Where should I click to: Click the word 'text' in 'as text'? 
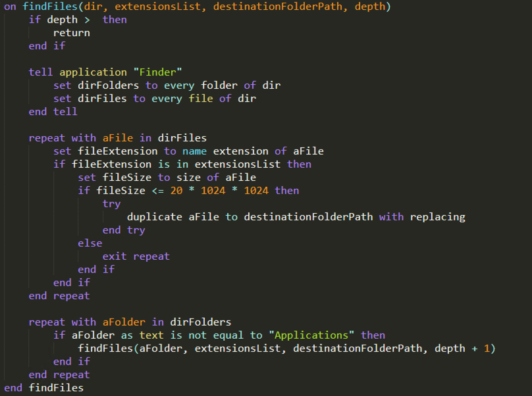[151, 335]
